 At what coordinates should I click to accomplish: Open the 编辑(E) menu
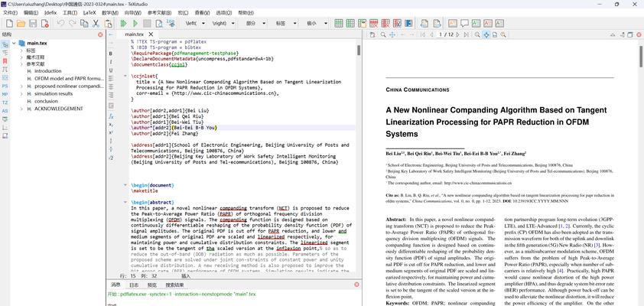coord(31,13)
